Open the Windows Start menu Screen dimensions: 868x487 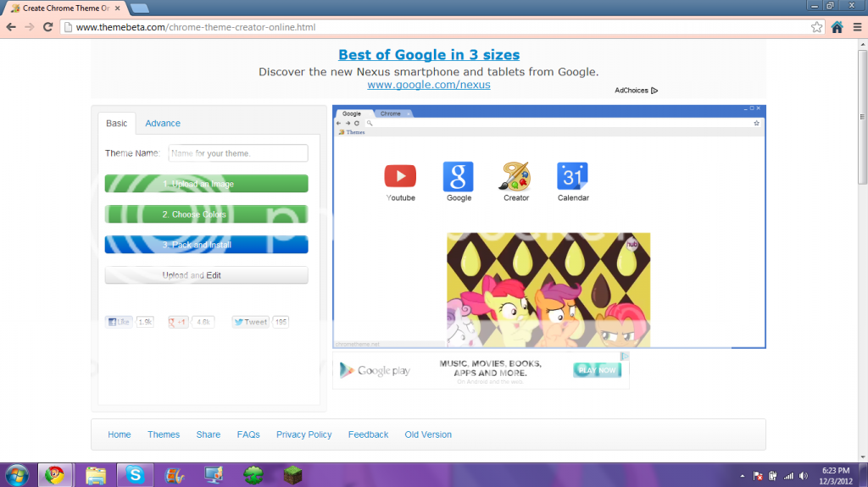17,474
